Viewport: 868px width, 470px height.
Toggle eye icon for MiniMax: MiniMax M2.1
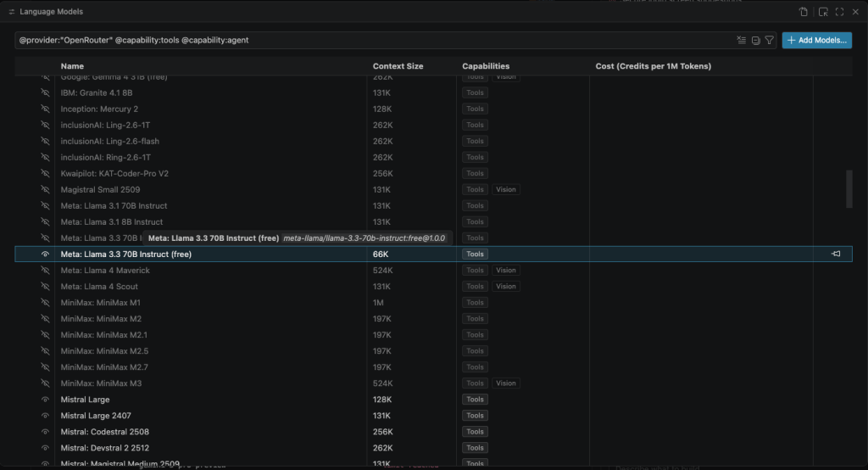(x=46, y=334)
